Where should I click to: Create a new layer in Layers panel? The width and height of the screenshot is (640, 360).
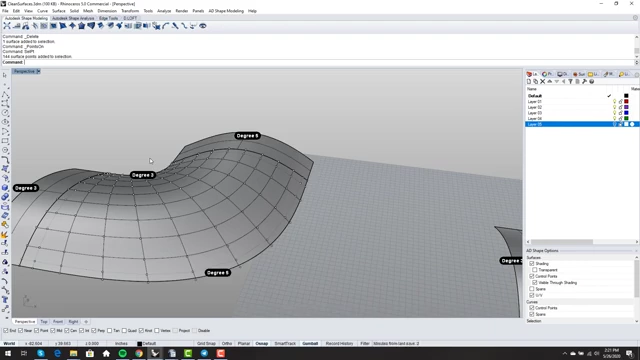[529, 82]
